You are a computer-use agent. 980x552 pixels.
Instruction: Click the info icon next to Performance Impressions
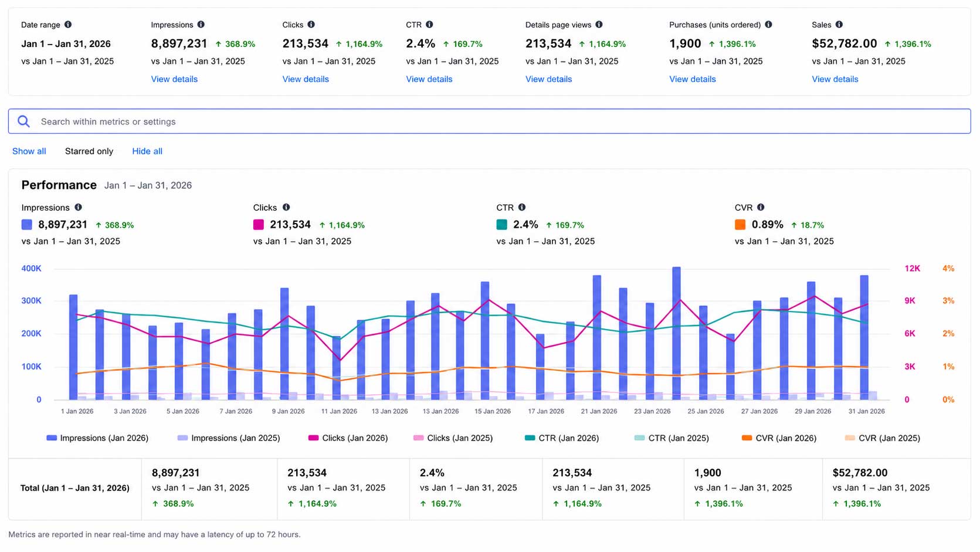(78, 208)
